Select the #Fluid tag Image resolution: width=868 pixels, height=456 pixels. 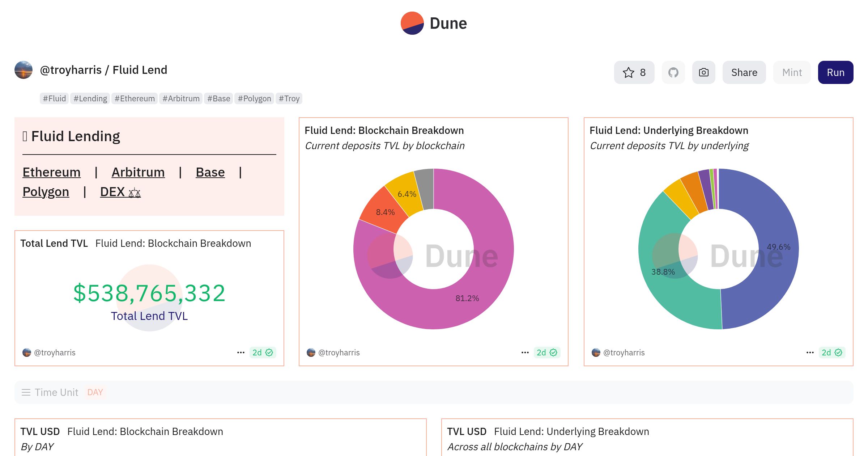[x=54, y=98]
